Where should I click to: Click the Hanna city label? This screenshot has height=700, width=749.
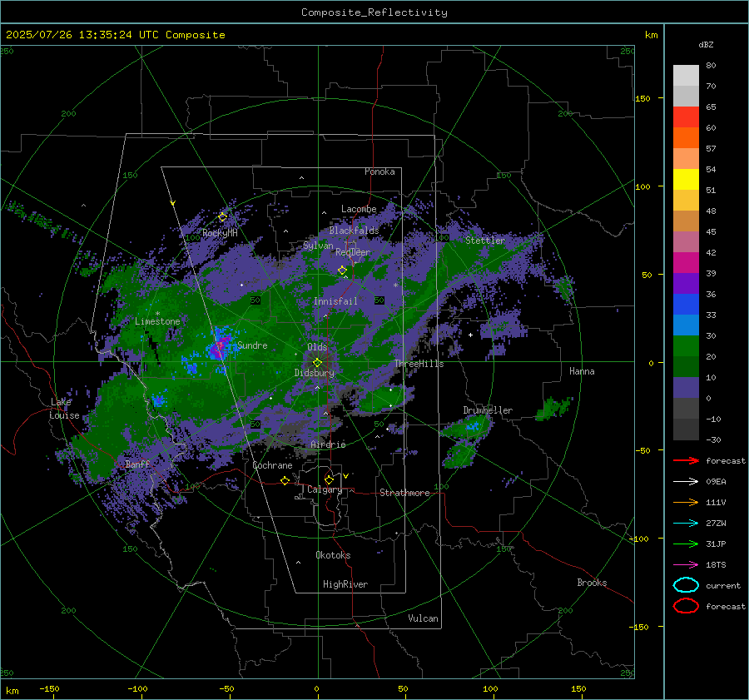582,371
